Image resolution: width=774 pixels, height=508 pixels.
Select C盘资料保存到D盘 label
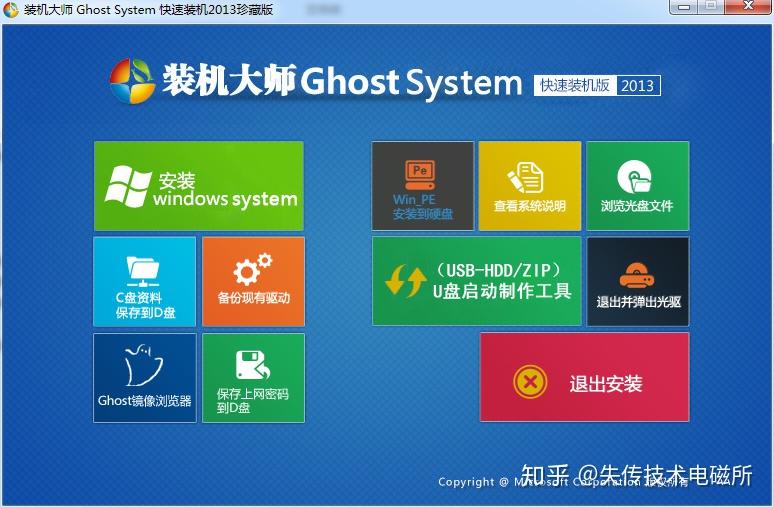(145, 305)
